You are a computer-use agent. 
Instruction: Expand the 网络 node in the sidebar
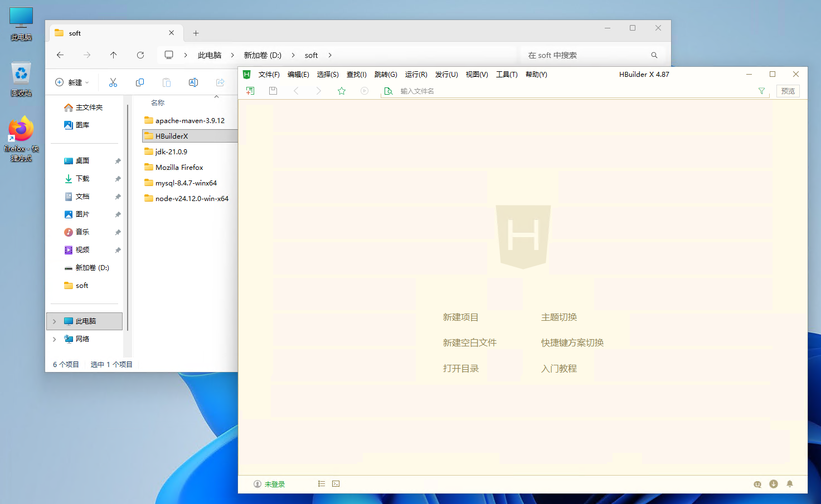(x=54, y=339)
